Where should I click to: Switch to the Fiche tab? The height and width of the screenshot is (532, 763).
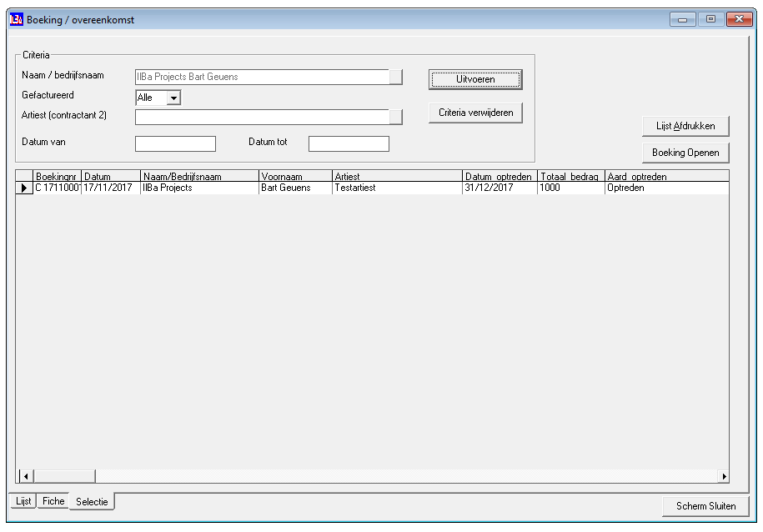click(x=53, y=501)
